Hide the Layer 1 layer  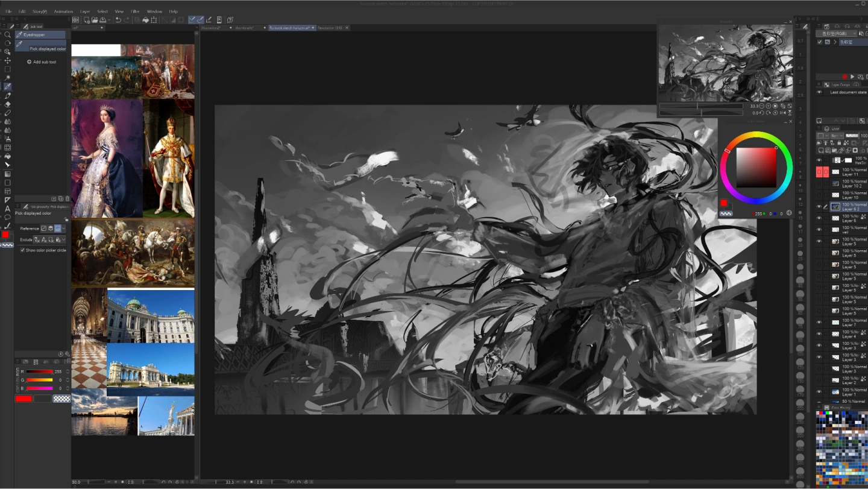point(819,391)
